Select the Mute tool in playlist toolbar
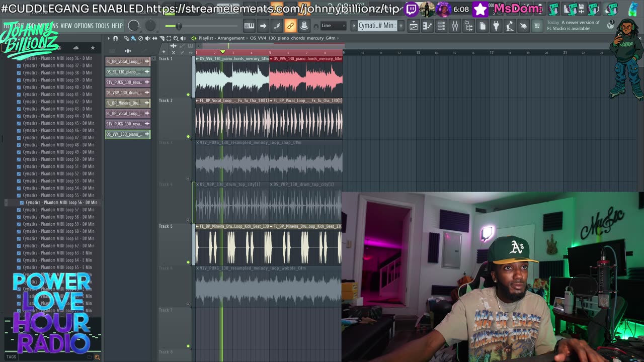 (147, 38)
